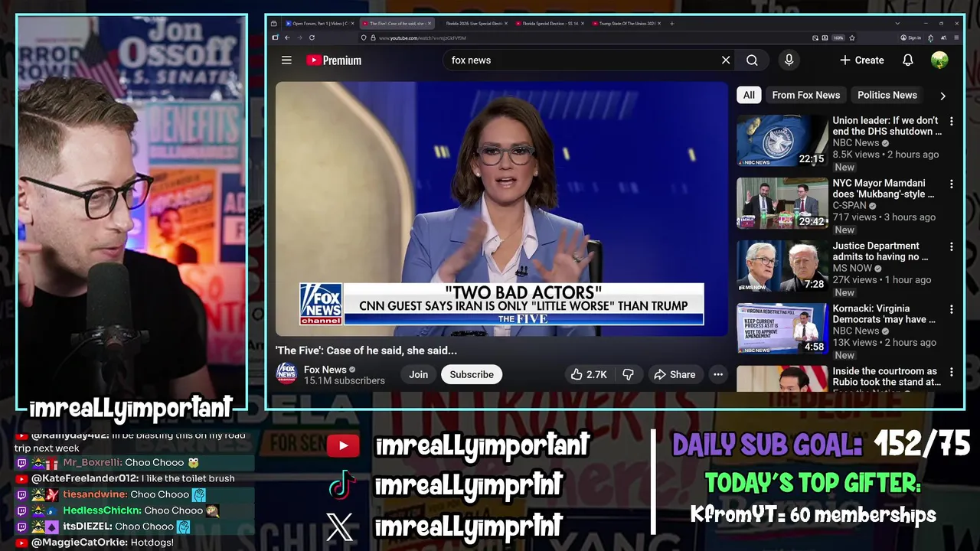Select the From Fox News chip
980x551 pixels.
click(x=806, y=95)
